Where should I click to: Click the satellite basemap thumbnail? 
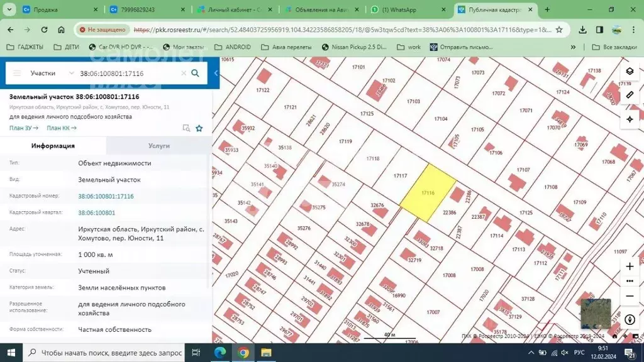pyautogui.click(x=596, y=314)
